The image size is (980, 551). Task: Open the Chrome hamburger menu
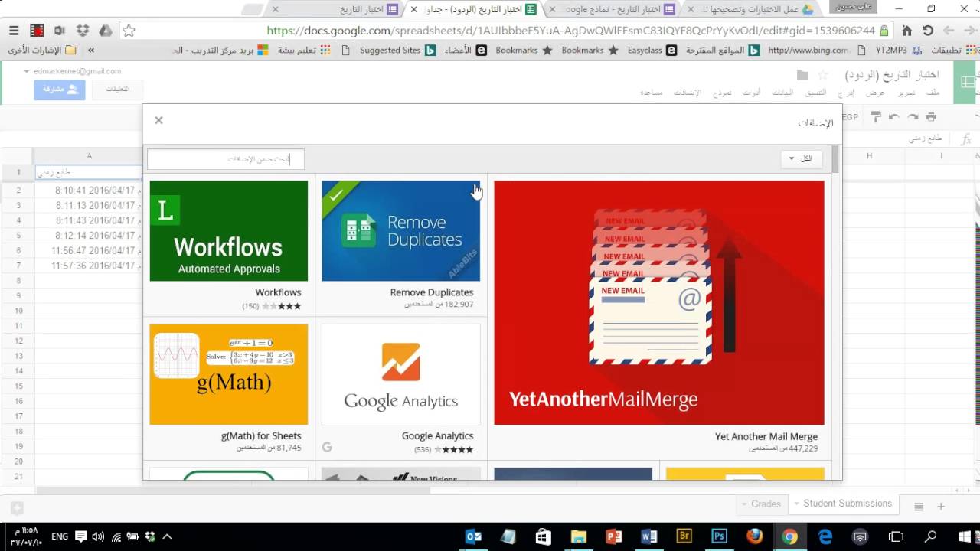[14, 31]
